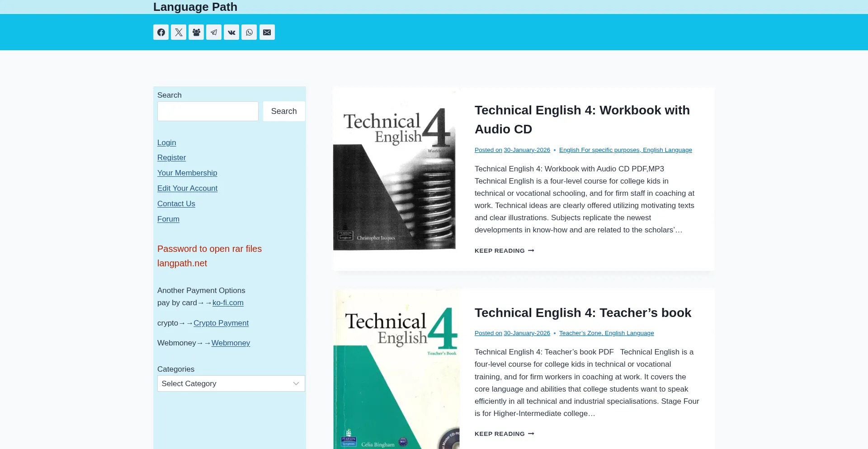The width and height of the screenshot is (868, 449).
Task: Open title Technical English 4: Teacher's book
Action: (583, 312)
